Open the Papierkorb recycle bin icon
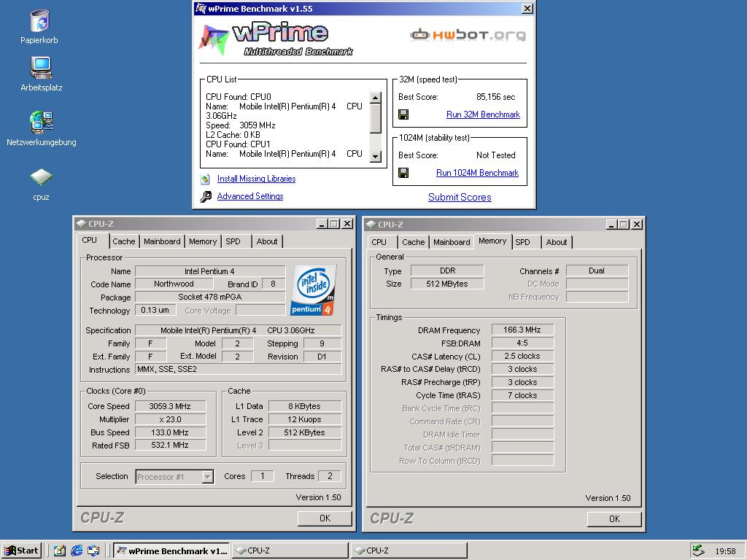 pos(39,22)
